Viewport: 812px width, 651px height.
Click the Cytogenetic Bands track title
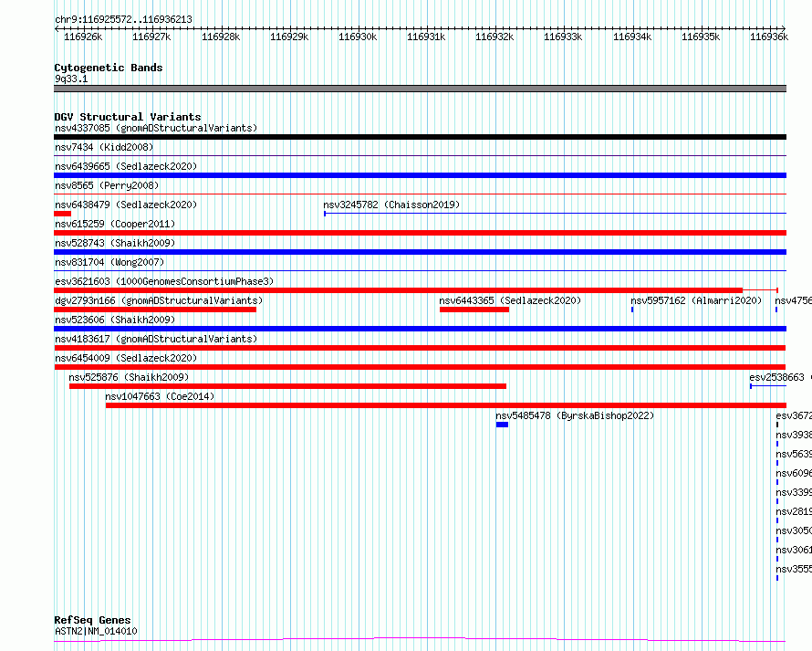coord(109,68)
